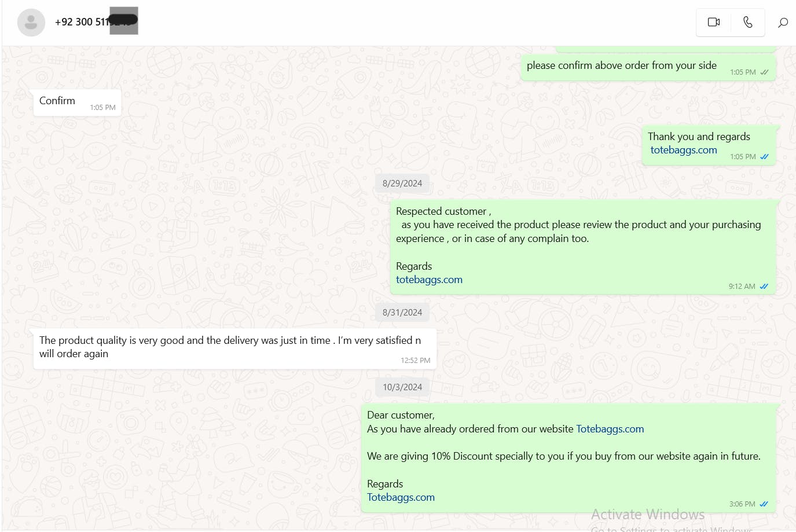This screenshot has height=532, width=796.
Task: Open contact info via the +92 300 number
Action: pos(81,22)
